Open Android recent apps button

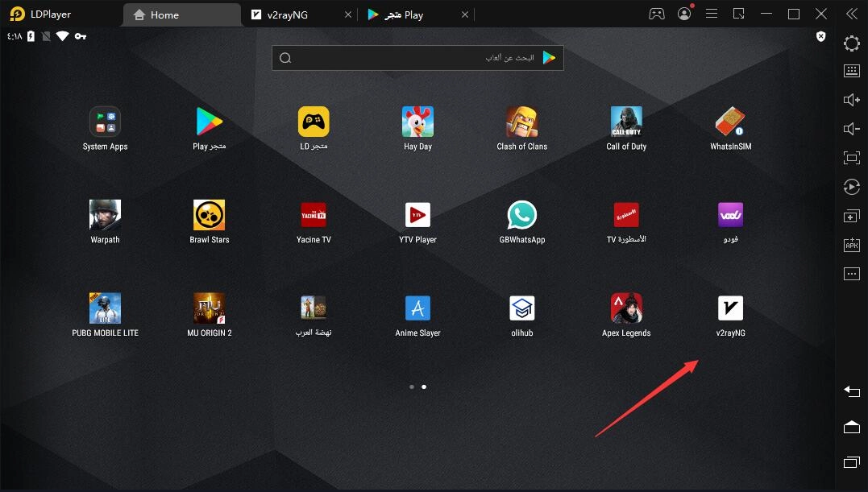coord(851,462)
